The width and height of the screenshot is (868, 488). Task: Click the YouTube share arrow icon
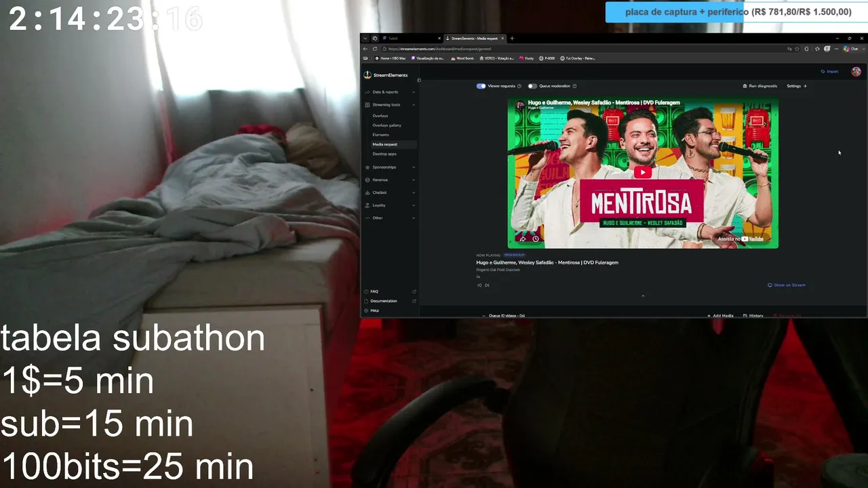(x=523, y=239)
